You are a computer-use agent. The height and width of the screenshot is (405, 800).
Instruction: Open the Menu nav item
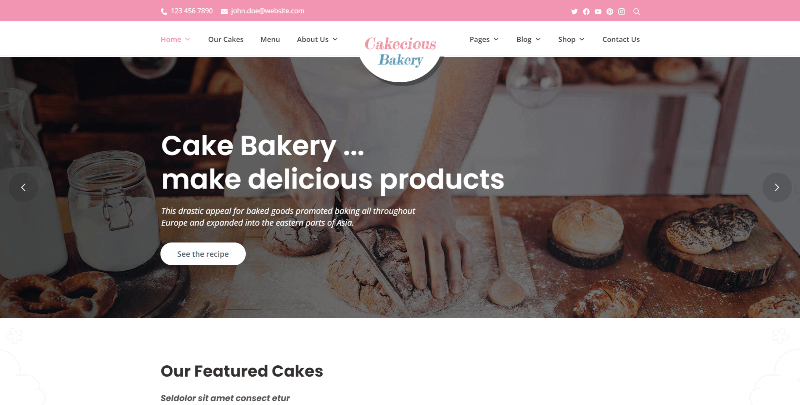(x=270, y=39)
